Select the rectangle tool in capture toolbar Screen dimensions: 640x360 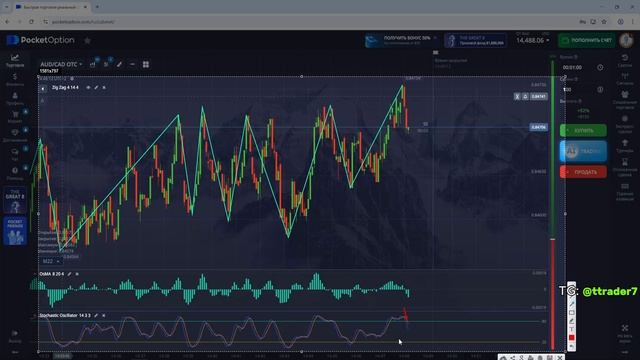point(571,313)
